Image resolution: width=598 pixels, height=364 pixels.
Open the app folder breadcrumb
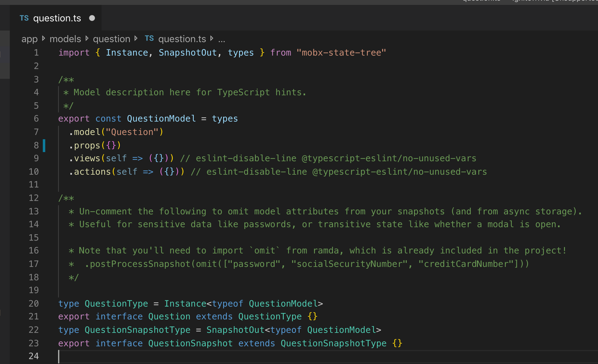click(29, 39)
